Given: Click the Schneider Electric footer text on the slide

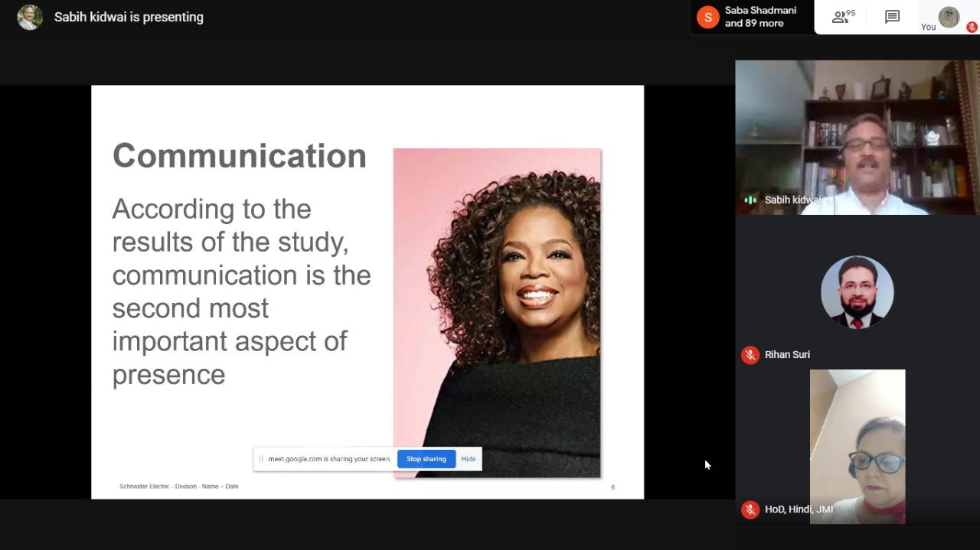Looking at the screenshot, I should coord(178,487).
